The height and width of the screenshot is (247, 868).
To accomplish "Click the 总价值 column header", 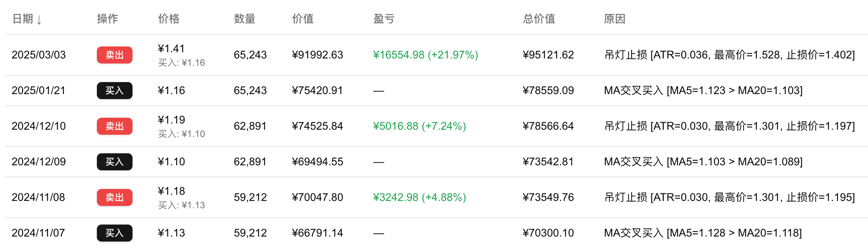I will (x=539, y=19).
